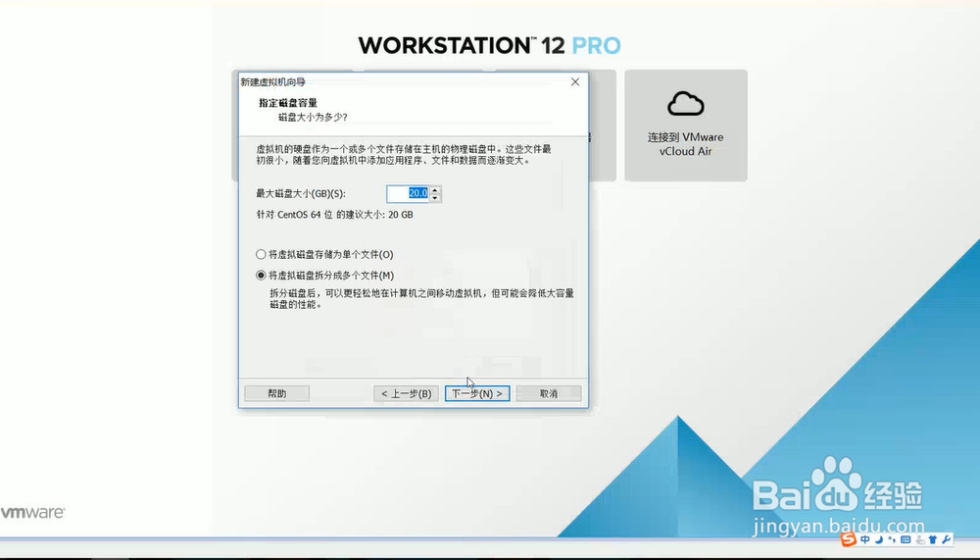The image size is (980, 560).
Task: Click the subtitle 磁盘大小为多少?
Action: coord(313,117)
